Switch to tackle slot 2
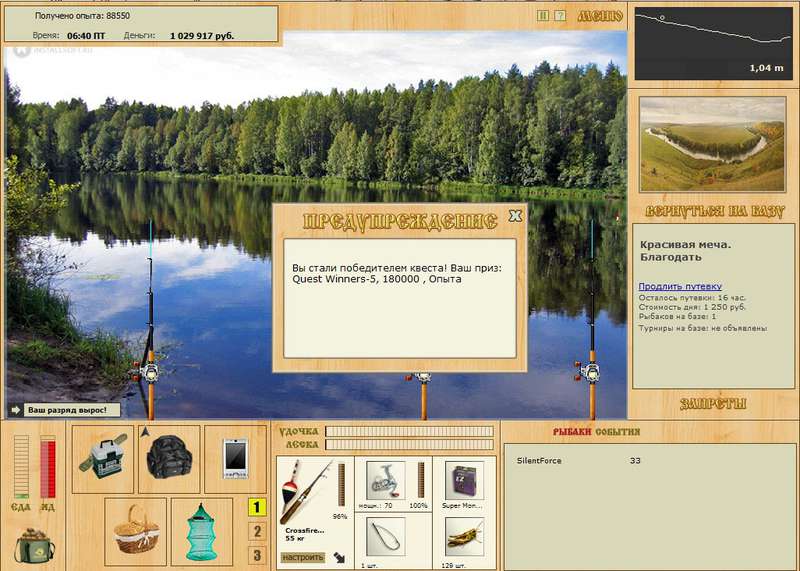This screenshot has height=571, width=800. (257, 531)
